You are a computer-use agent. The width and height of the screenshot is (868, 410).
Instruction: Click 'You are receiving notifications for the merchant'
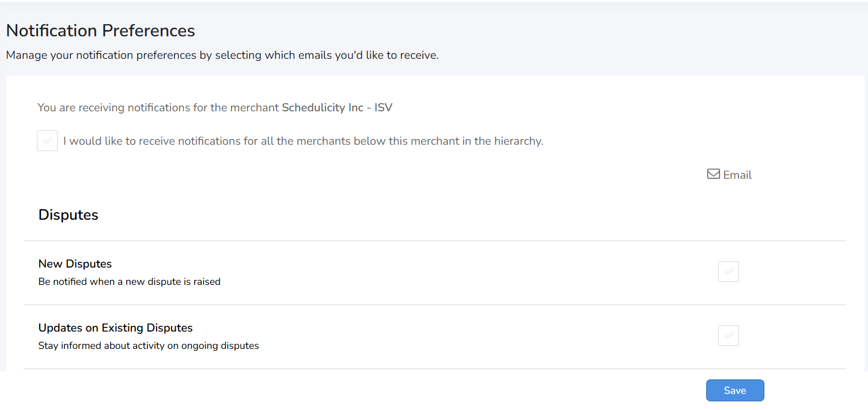158,108
